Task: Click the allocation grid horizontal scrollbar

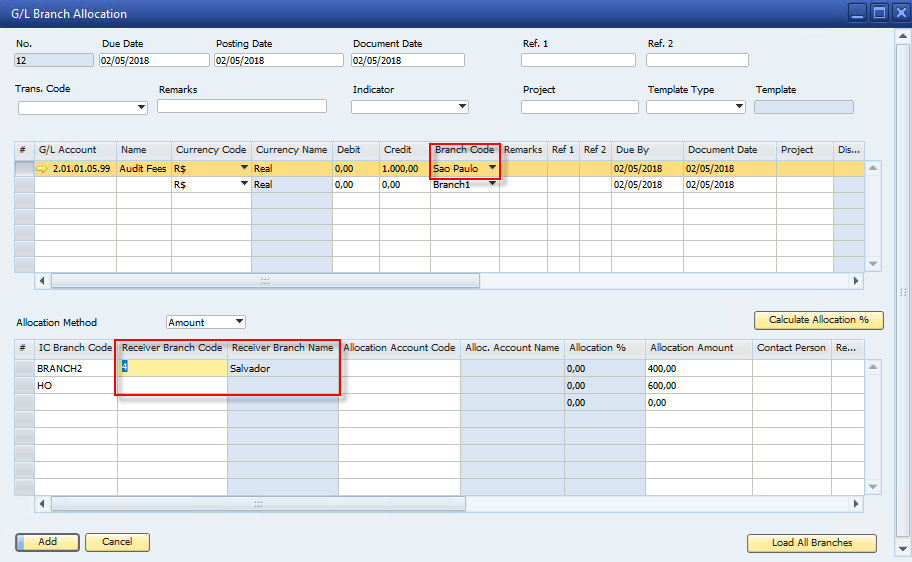Action: (265, 503)
